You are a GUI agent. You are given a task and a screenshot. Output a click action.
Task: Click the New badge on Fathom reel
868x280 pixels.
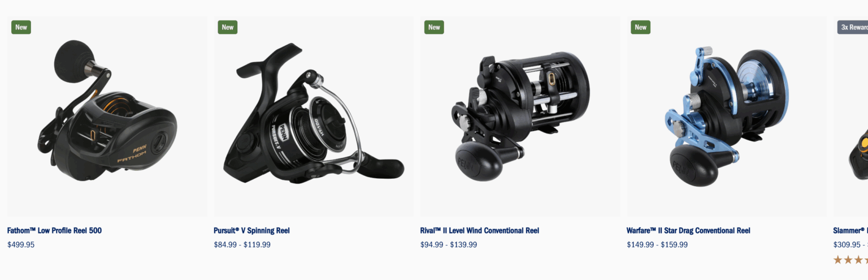pyautogui.click(x=21, y=27)
